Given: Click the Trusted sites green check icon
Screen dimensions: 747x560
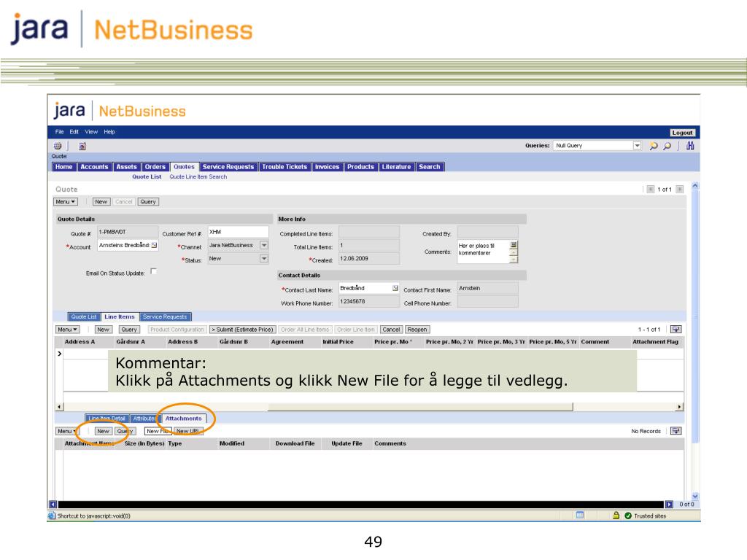Looking at the screenshot, I should coord(628,516).
